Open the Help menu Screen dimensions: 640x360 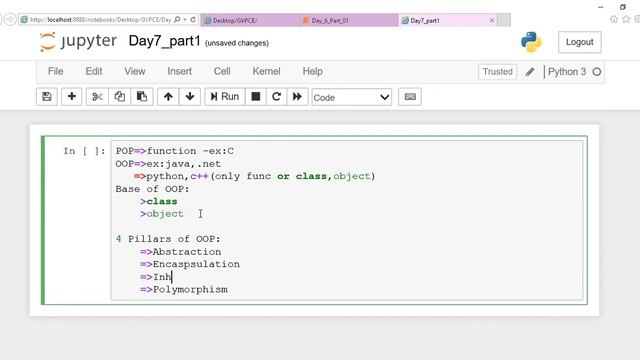coord(313,71)
